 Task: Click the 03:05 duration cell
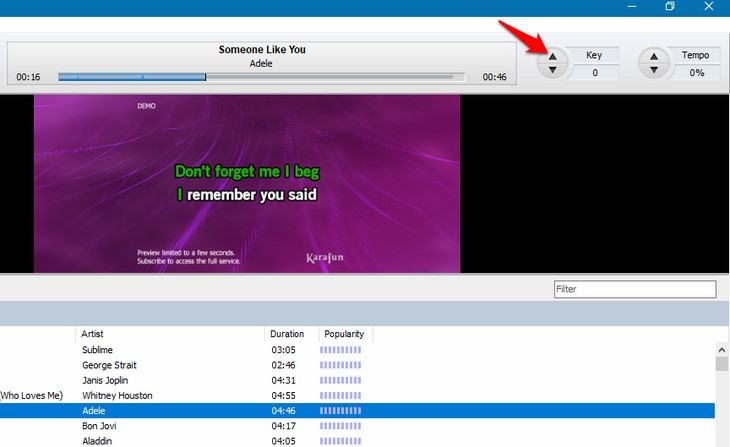click(284, 350)
